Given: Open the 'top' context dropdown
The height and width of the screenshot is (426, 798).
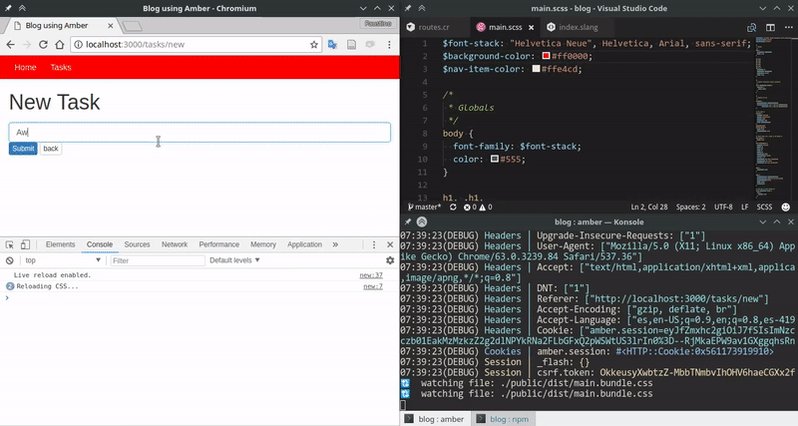Looking at the screenshot, I should click(x=63, y=261).
